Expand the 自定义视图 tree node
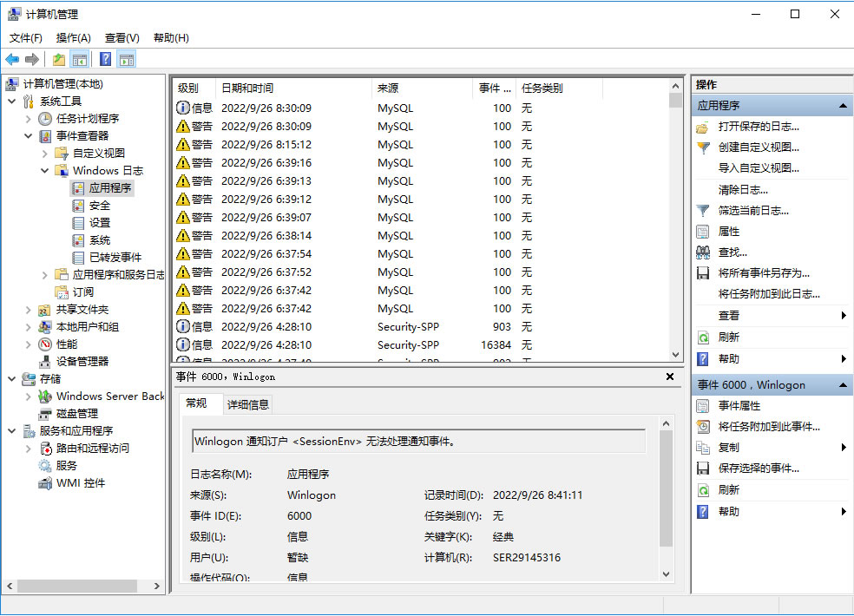Image resolution: width=854 pixels, height=616 pixels. coord(45,154)
